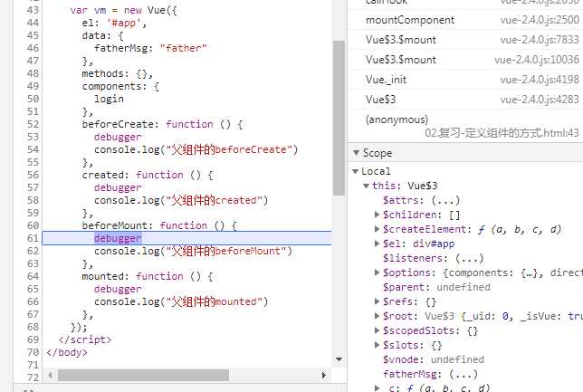The height and width of the screenshot is (392, 583).
Task: Click the $parent: undefined property
Action: [436, 287]
